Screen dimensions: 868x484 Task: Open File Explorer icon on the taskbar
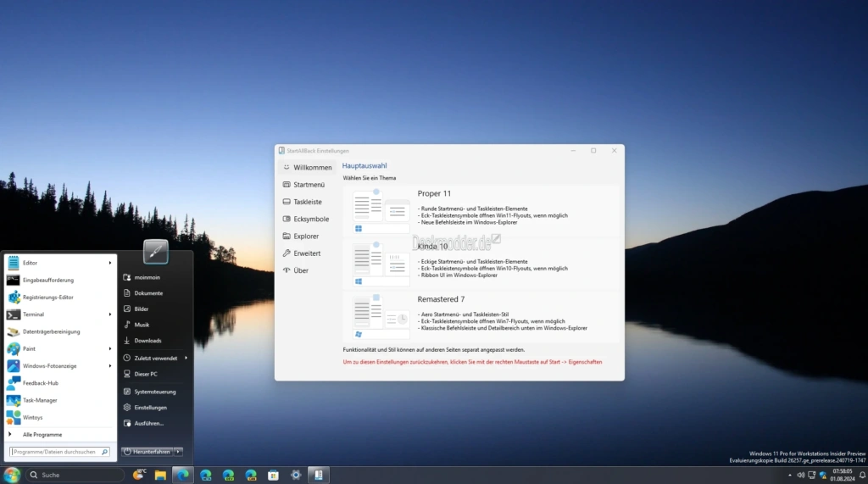coord(160,476)
